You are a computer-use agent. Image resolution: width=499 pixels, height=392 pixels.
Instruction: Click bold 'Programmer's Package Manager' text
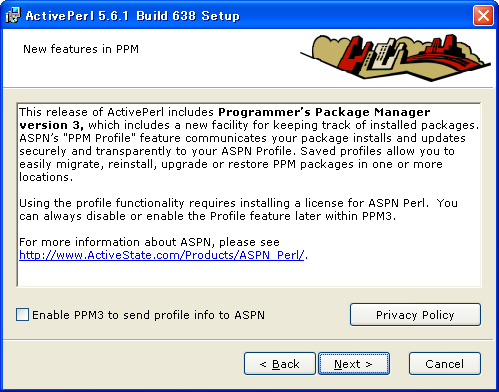click(324, 112)
